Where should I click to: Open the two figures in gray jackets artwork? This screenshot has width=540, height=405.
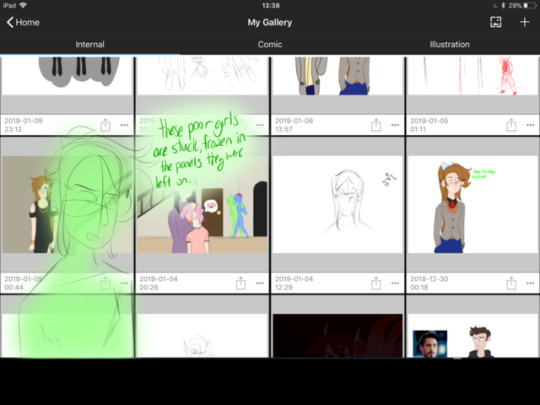[x=337, y=76]
